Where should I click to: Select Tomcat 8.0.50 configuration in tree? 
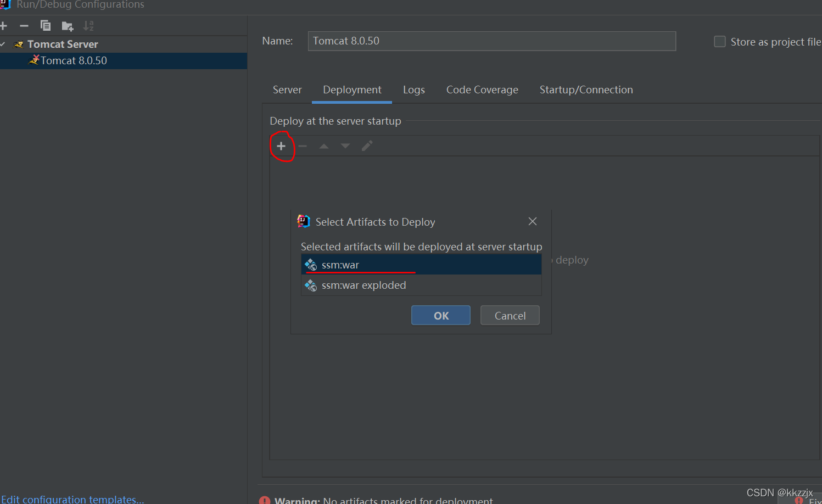click(124, 60)
